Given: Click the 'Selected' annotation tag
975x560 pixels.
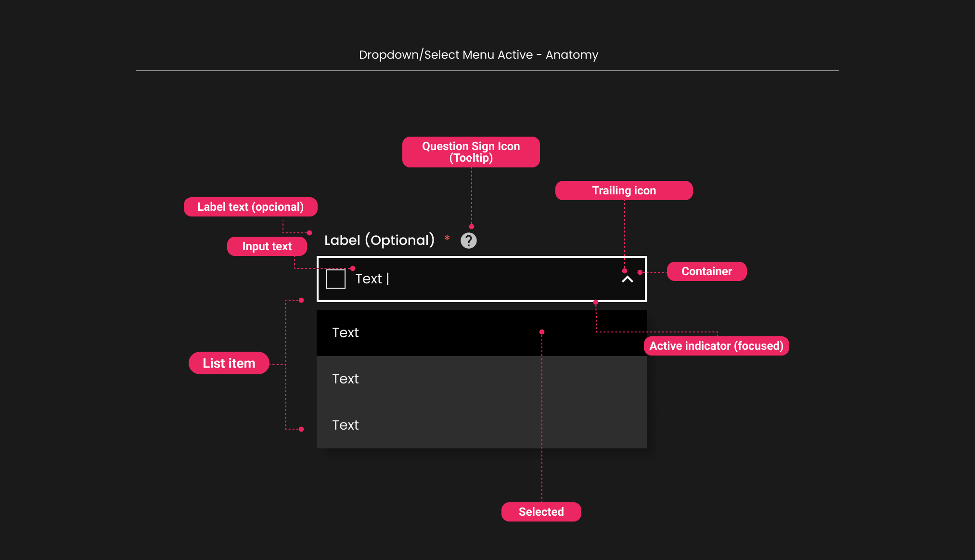Looking at the screenshot, I should point(541,512).
